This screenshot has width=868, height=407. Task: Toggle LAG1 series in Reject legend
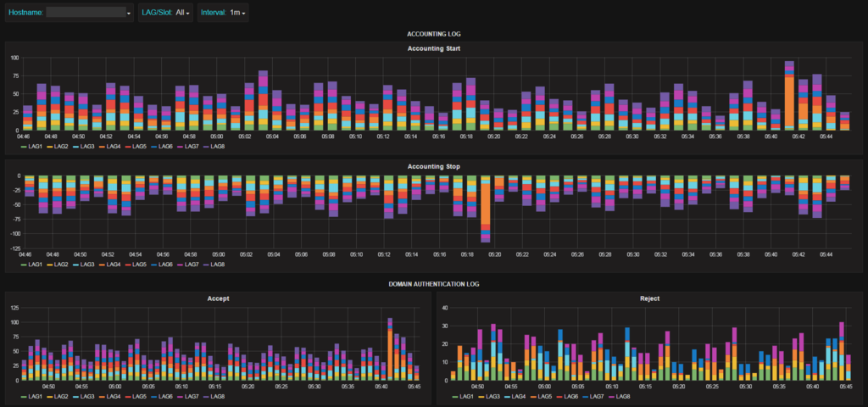click(464, 397)
